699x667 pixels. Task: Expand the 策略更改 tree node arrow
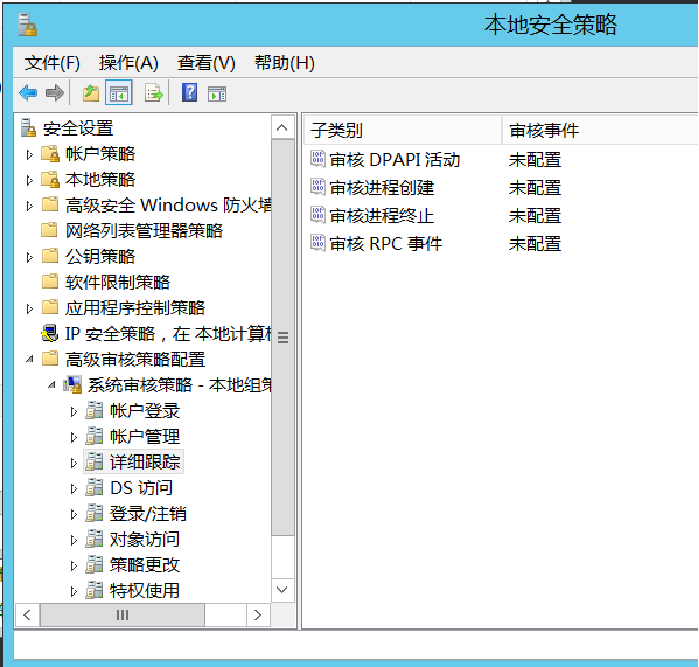74,566
